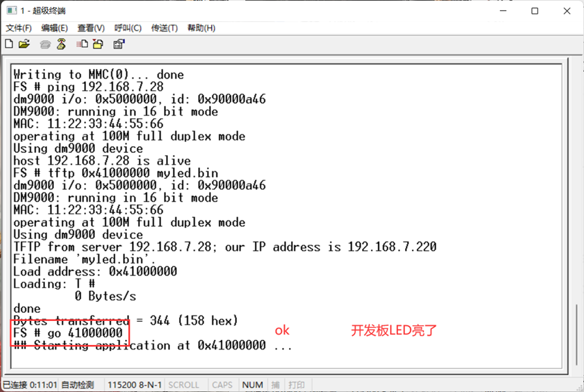Screen dimensions: 584x392
Task: Open the 查看(V) menu
Action: point(91,28)
